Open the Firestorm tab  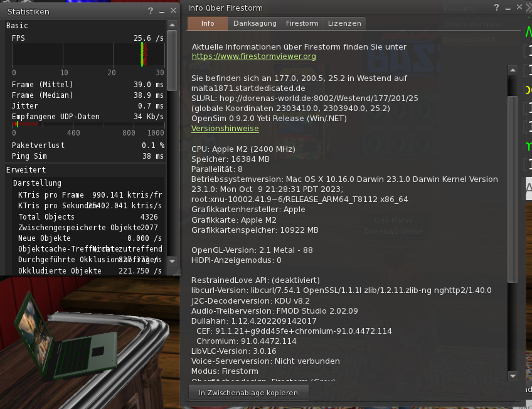(302, 23)
